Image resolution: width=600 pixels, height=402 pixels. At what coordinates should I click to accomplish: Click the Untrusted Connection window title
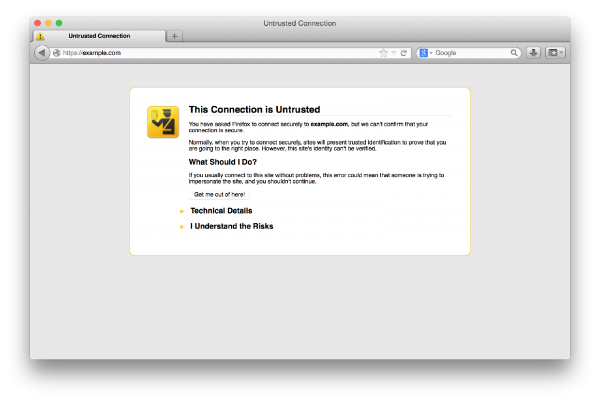click(x=300, y=23)
